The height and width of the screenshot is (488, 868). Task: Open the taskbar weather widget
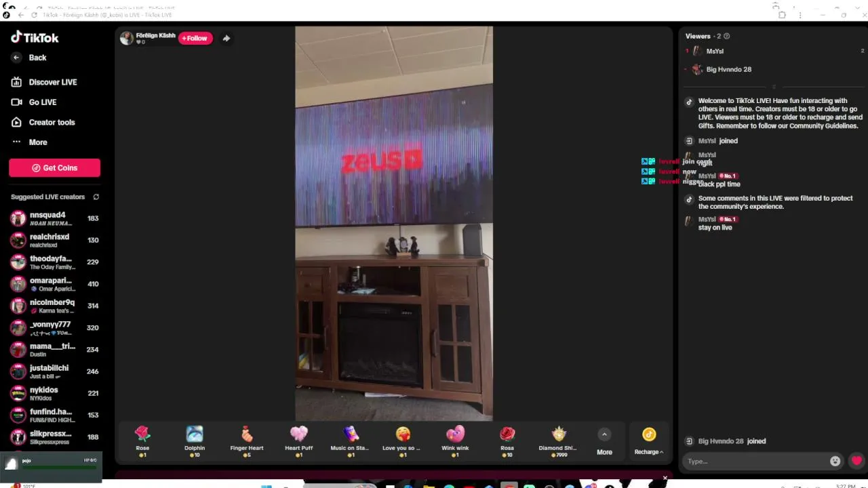[24, 485]
